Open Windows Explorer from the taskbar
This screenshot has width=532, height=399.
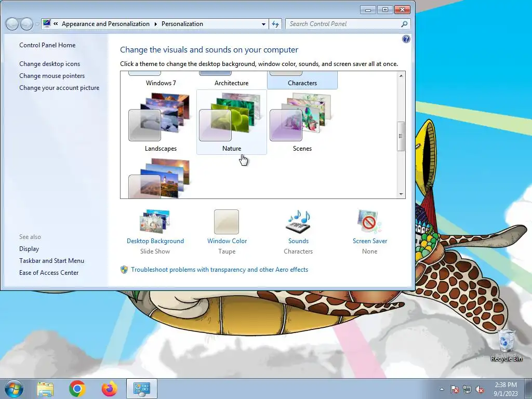(45, 389)
